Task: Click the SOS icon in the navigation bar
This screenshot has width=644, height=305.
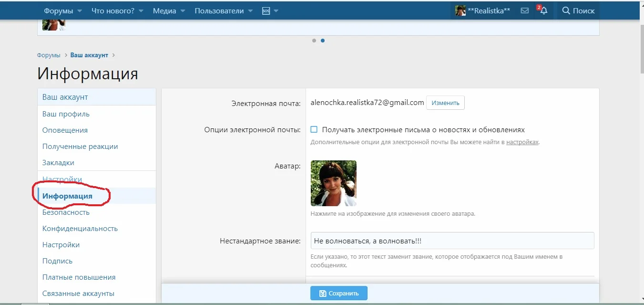Action: click(267, 10)
